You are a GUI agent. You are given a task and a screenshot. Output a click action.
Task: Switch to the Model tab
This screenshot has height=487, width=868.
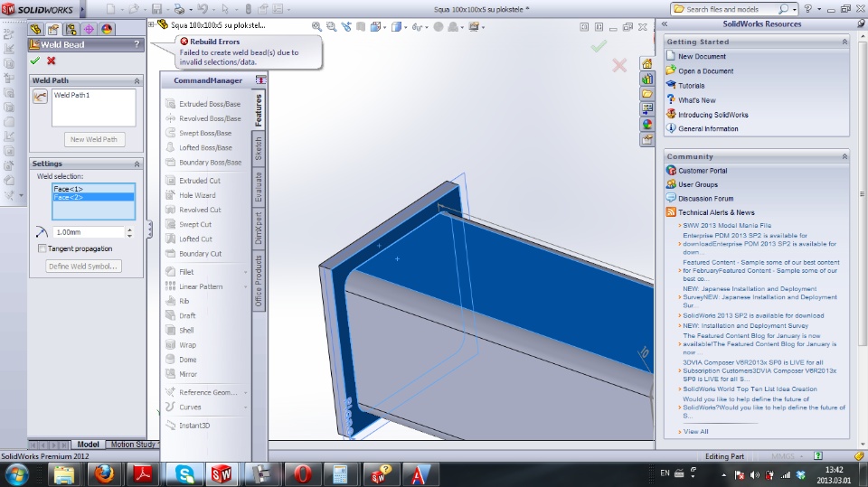[x=88, y=445]
